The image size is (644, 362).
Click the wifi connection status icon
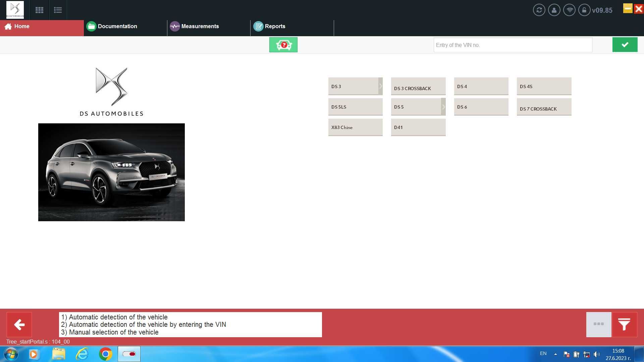pyautogui.click(x=569, y=10)
